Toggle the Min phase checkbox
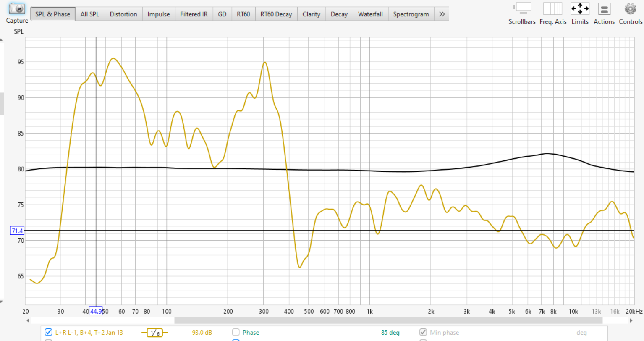 tap(423, 332)
